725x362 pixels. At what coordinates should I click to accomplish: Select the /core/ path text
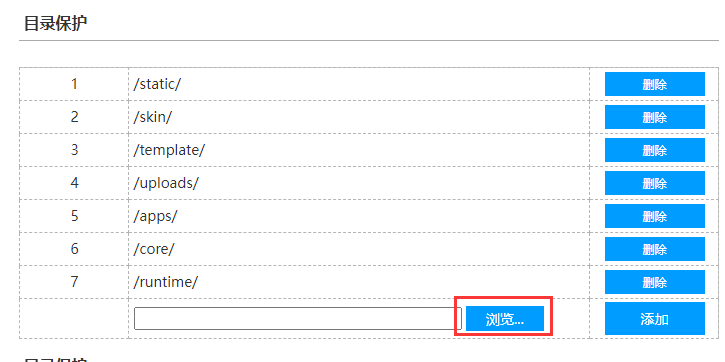[x=154, y=249]
